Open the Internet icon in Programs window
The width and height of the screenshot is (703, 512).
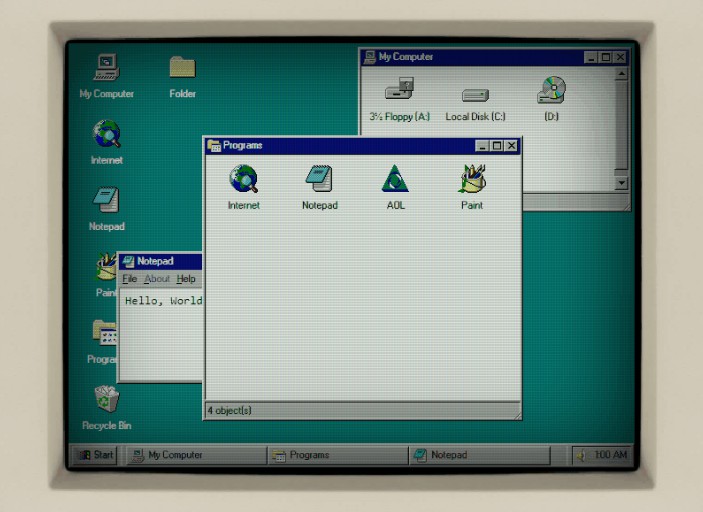coord(243,180)
